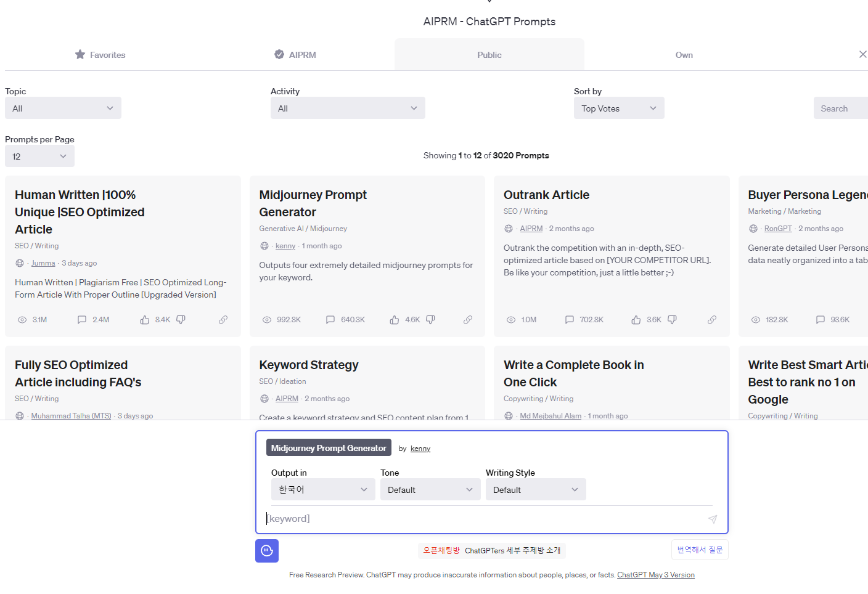
Task: Click globe icon next to kenny in Midjourney card
Action: point(264,246)
